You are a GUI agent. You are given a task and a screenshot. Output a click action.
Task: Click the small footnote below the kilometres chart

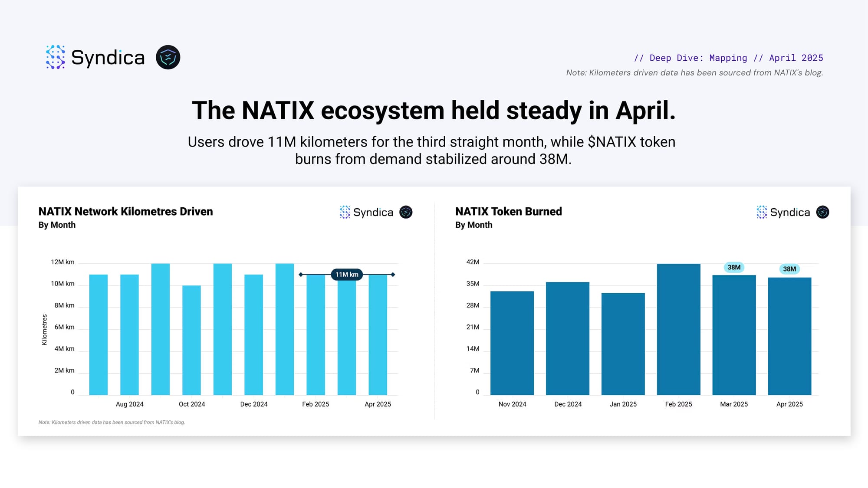coord(112,422)
